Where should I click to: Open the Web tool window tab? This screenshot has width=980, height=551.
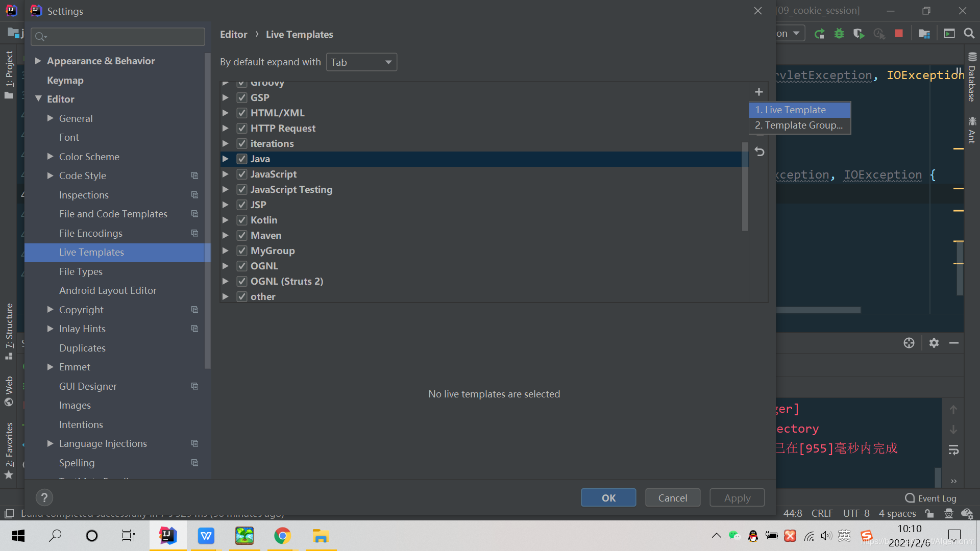(x=9, y=391)
